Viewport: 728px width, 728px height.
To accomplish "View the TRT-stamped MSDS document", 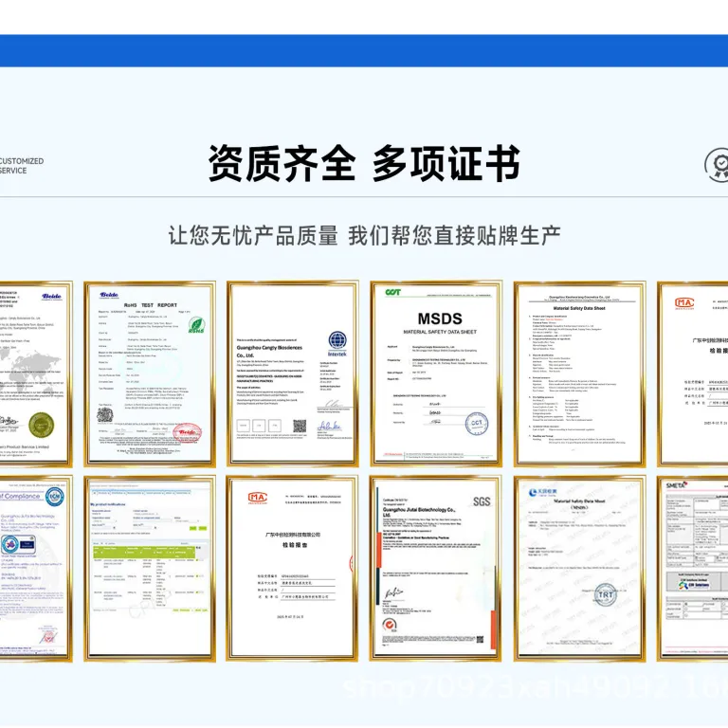I will (x=579, y=569).
